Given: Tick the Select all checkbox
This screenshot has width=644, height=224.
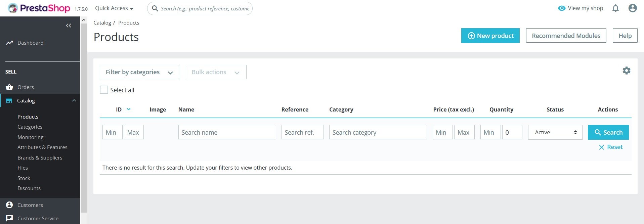Looking at the screenshot, I should [x=104, y=90].
